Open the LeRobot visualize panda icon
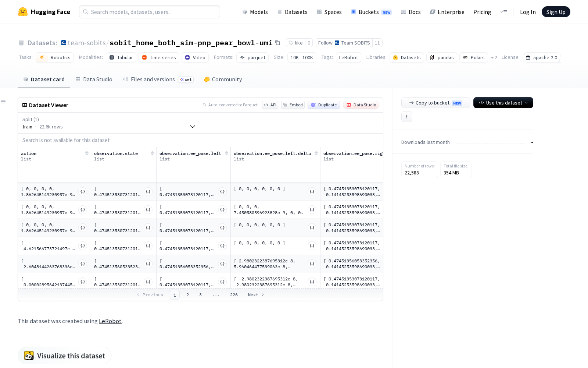This screenshot has width=588, height=368. pos(29,355)
